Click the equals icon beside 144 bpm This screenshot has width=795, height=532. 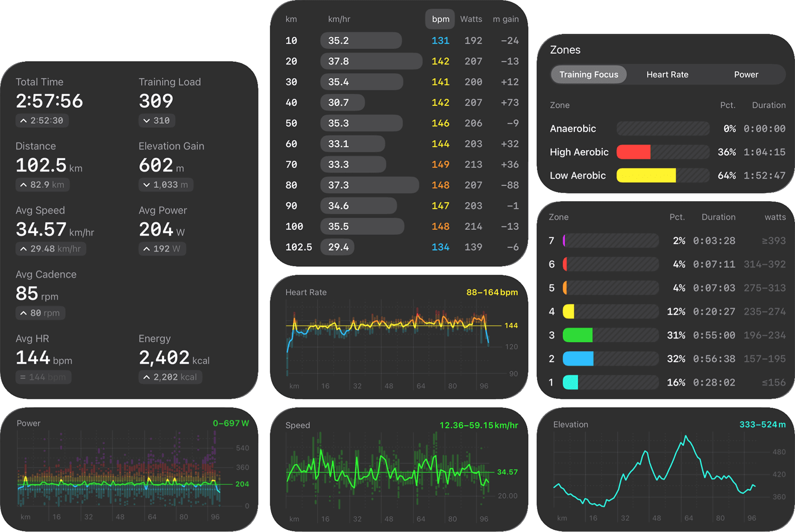23,377
